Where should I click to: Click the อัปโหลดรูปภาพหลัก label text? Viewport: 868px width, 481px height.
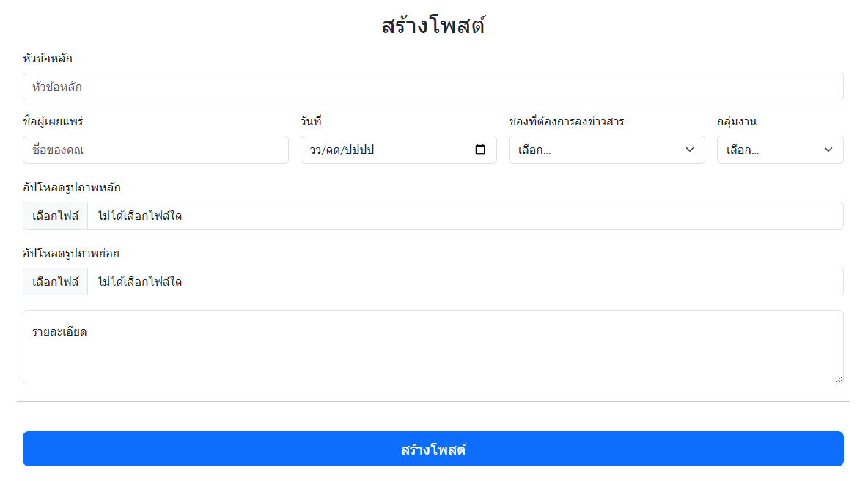(x=72, y=188)
